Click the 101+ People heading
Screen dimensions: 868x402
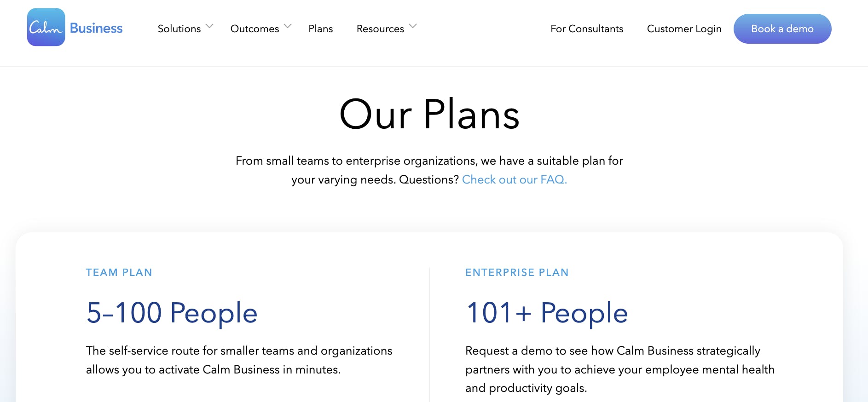(547, 313)
